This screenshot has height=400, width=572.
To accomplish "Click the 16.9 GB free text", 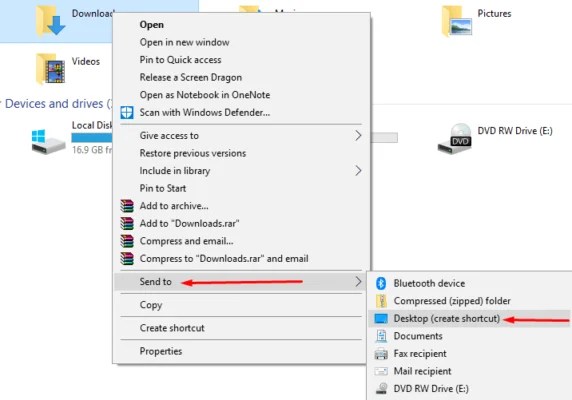I will coord(92,150).
